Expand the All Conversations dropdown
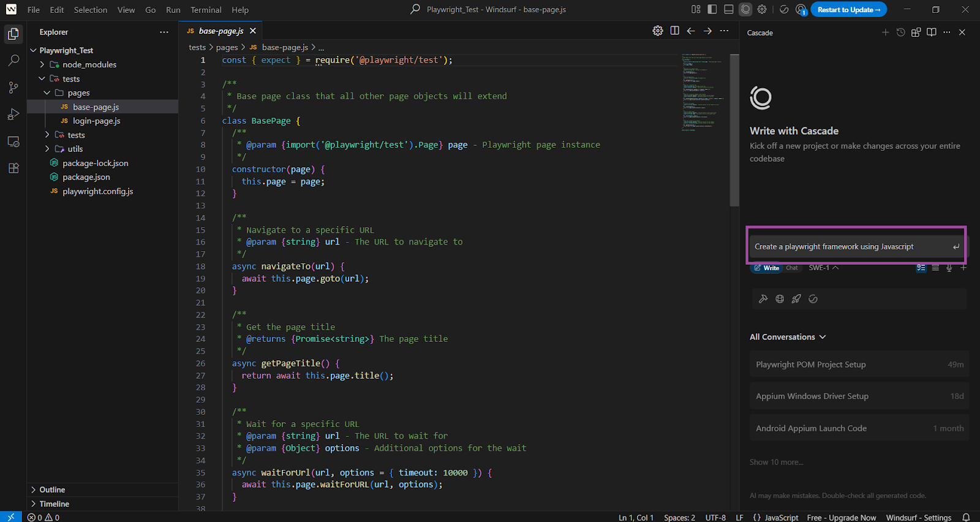This screenshot has height=522, width=980. pos(788,337)
